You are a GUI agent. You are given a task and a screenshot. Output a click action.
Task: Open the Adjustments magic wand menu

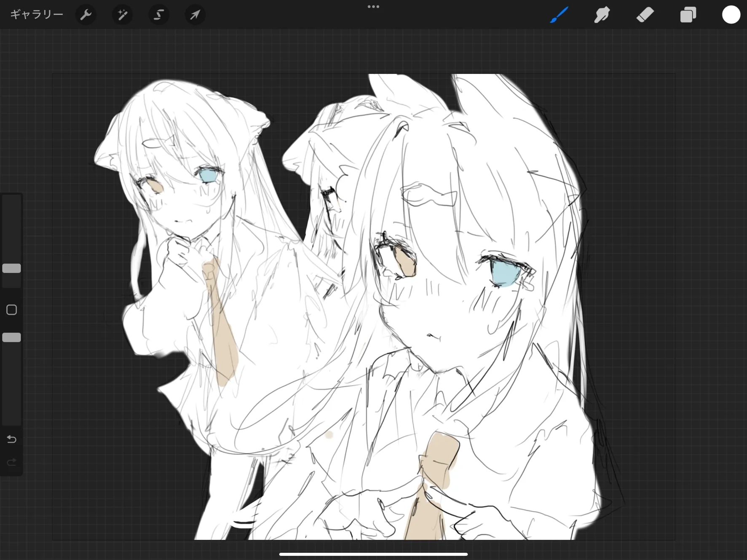pyautogui.click(x=122, y=15)
